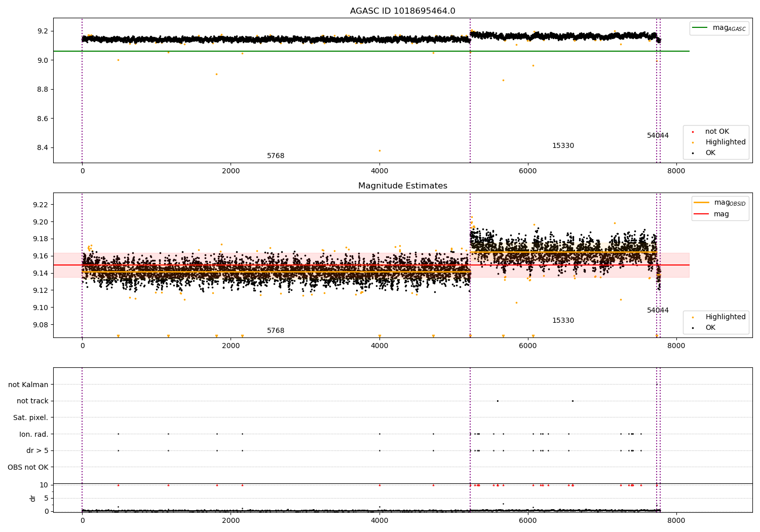Click the 8000 x-axis tick under the dr plot
Image resolution: width=760 pixels, height=532 pixels.
[676, 521]
